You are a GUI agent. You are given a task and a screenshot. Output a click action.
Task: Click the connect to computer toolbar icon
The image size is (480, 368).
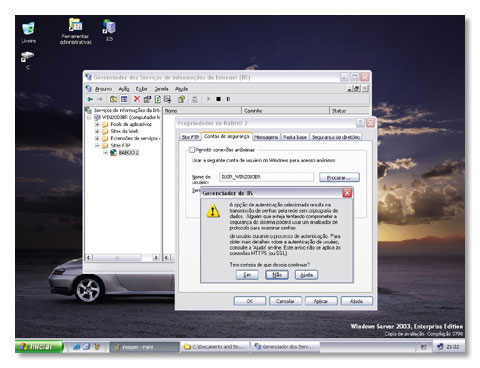click(x=195, y=99)
